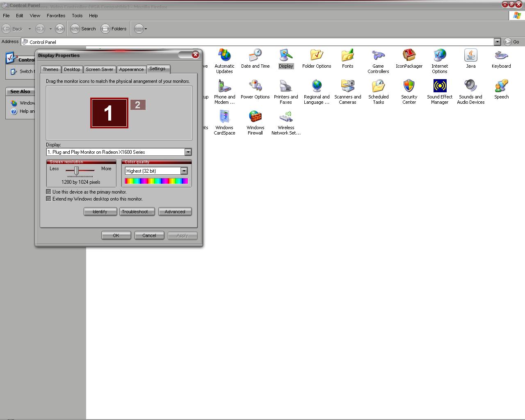The height and width of the screenshot is (420, 525).
Task: Open the Help menu
Action: pos(93,16)
